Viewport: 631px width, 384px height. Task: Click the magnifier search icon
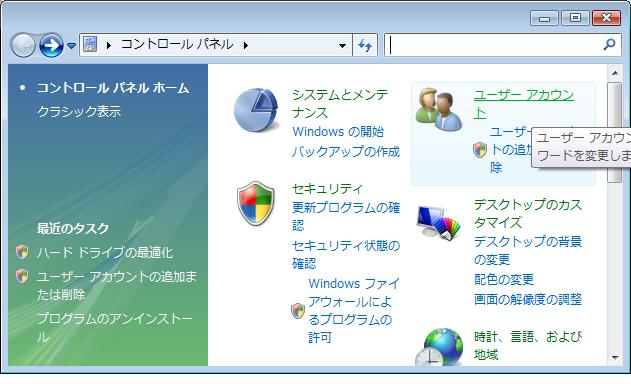click(x=610, y=44)
